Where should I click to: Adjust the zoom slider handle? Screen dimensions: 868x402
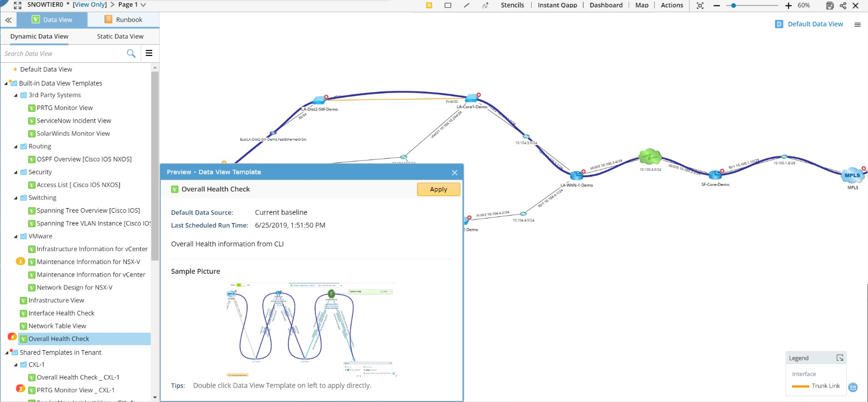coord(733,6)
